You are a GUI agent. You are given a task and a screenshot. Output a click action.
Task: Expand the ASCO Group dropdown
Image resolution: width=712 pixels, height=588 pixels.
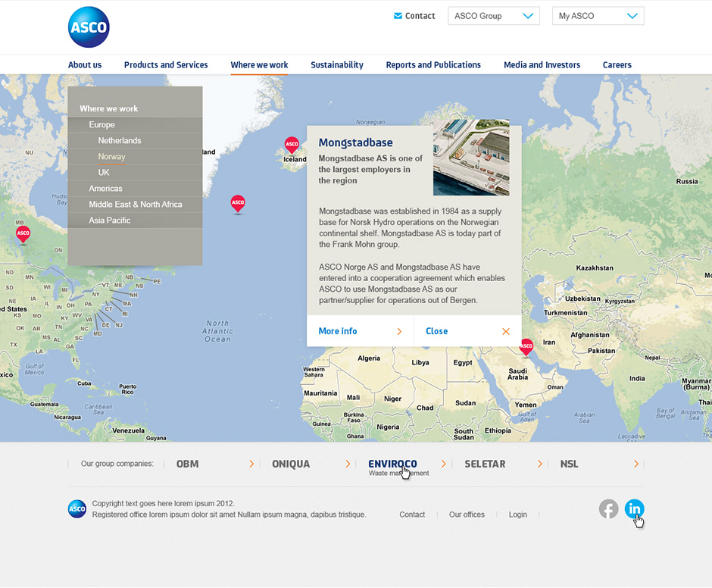click(x=493, y=16)
